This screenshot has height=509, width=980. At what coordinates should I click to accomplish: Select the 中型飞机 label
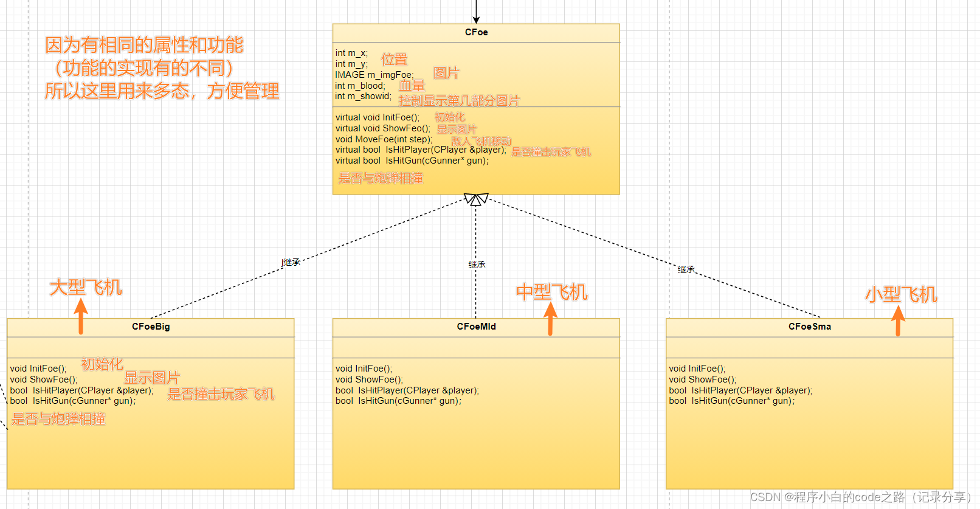point(552,292)
